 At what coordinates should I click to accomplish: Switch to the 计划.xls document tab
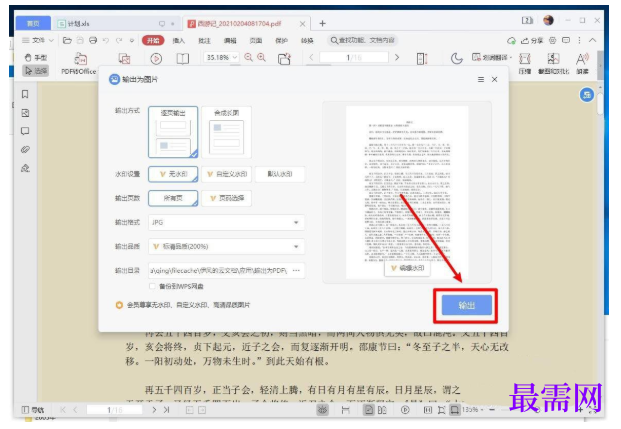tap(116, 24)
